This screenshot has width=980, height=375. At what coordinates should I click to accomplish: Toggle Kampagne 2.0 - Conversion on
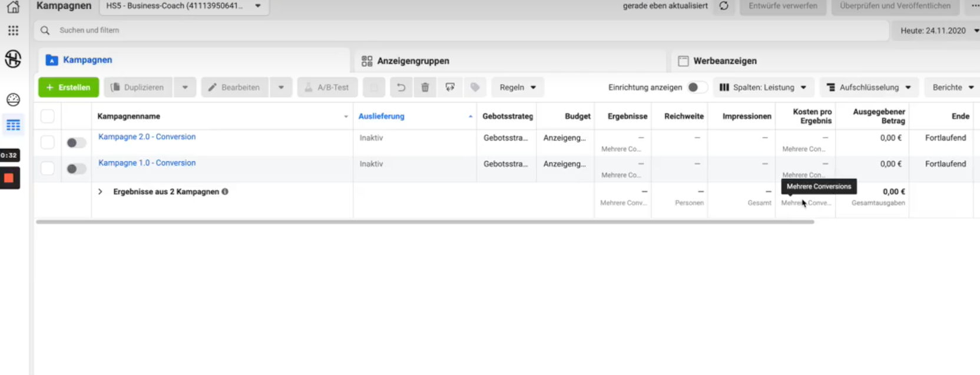tap(75, 142)
